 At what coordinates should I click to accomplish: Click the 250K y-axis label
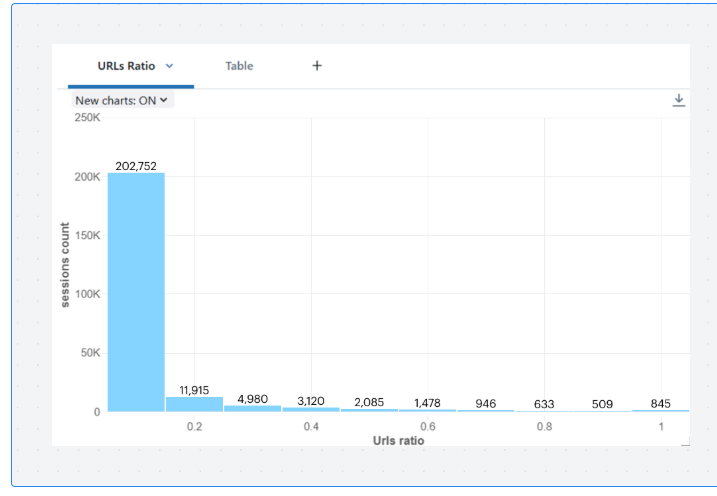87,117
